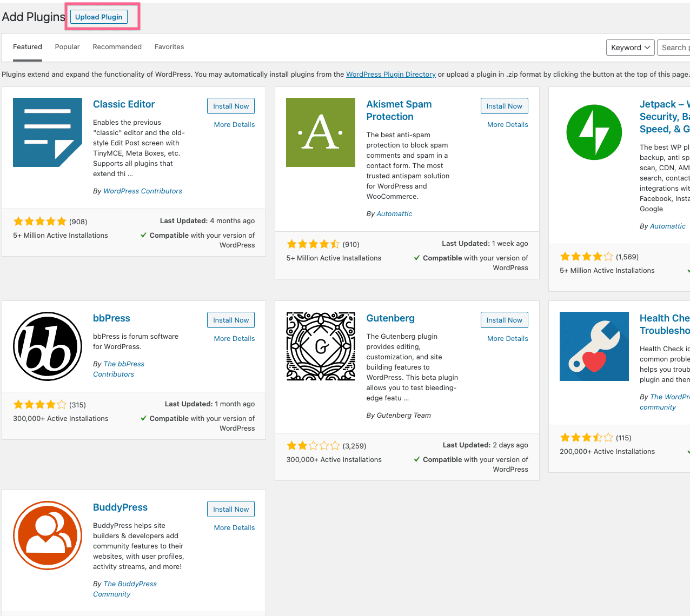Open the Akismet Spam Protection title link
This screenshot has width=690, height=616.
[399, 110]
